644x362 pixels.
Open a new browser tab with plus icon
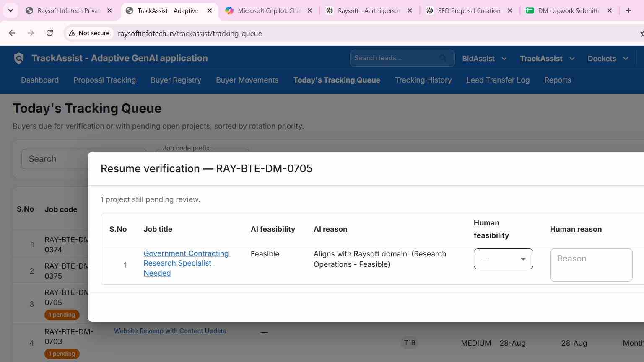pos(628,11)
